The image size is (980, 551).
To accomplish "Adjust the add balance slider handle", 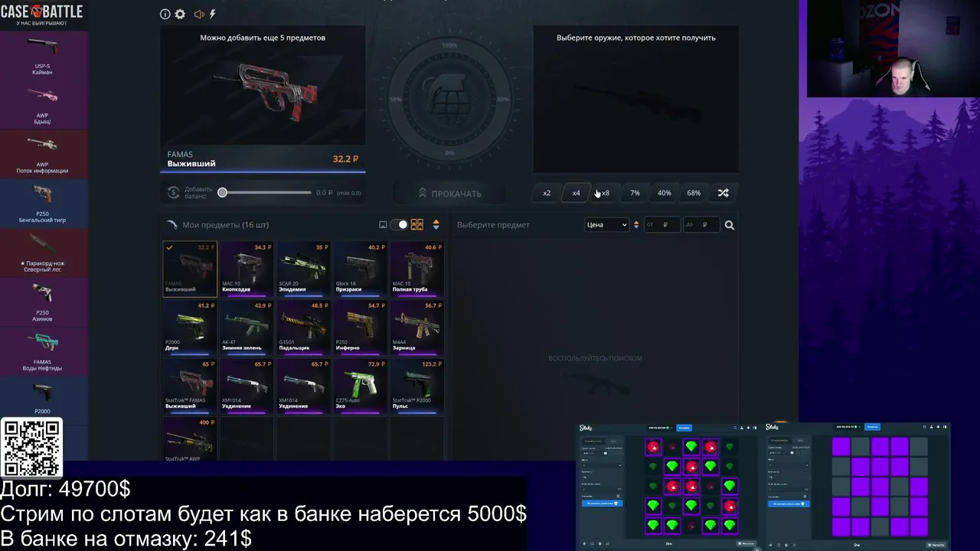I will [222, 193].
